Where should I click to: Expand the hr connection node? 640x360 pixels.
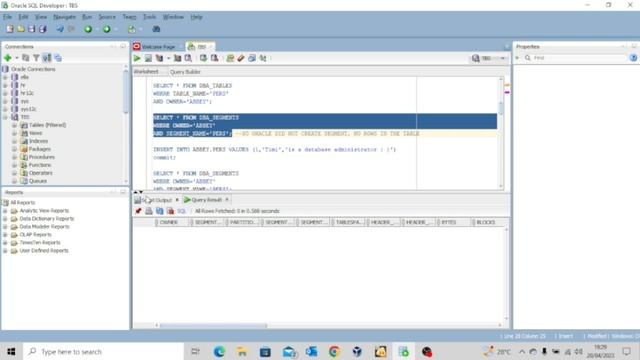5,85
